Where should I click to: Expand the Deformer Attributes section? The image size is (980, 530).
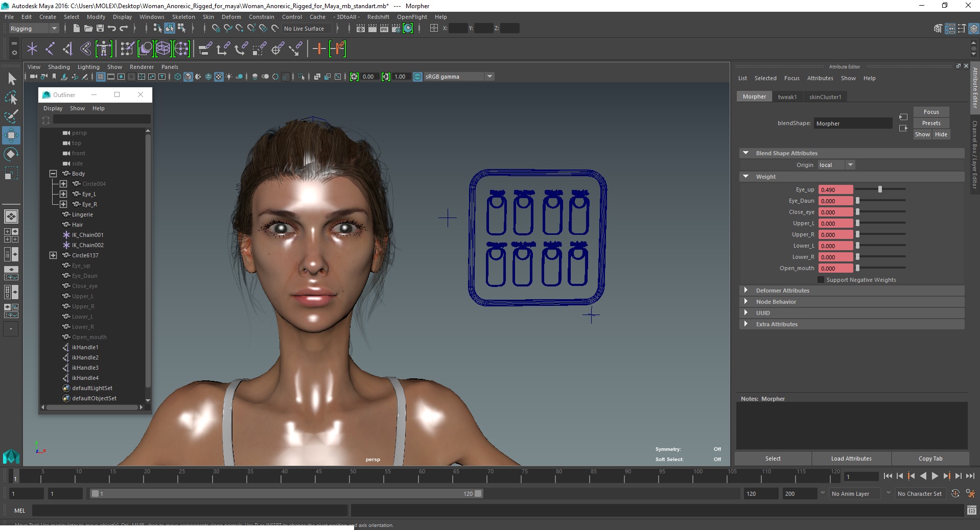(x=746, y=291)
